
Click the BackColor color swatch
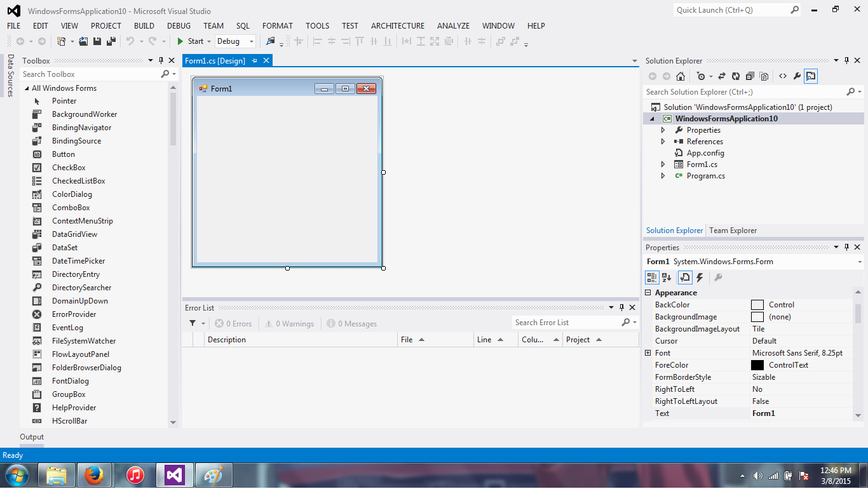pyautogui.click(x=757, y=305)
